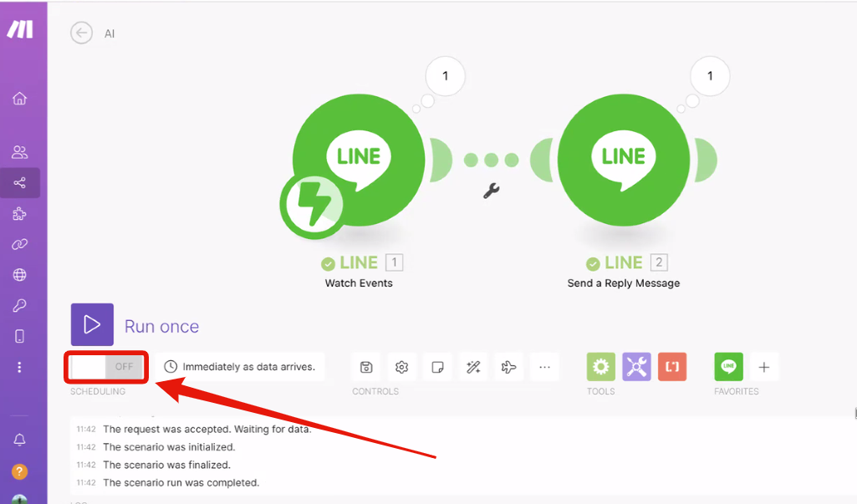This screenshot has width=857, height=504.
Task: Click log entry The request was accepted
Action: [207, 429]
